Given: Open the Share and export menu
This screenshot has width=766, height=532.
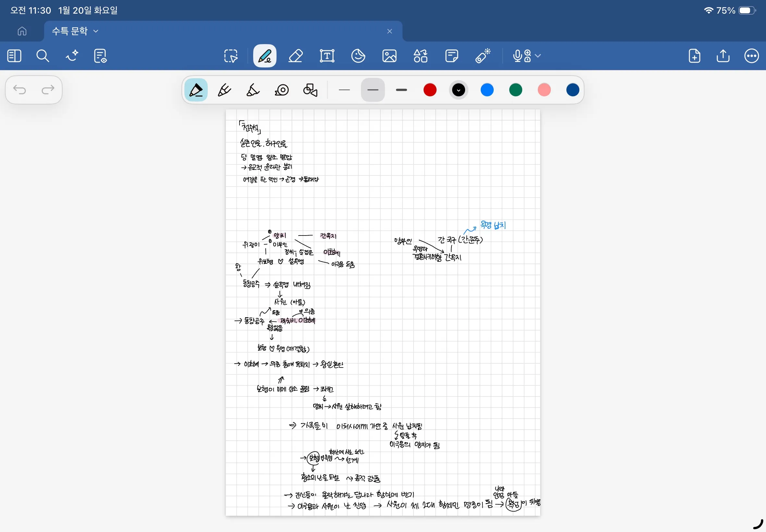Looking at the screenshot, I should 723,56.
